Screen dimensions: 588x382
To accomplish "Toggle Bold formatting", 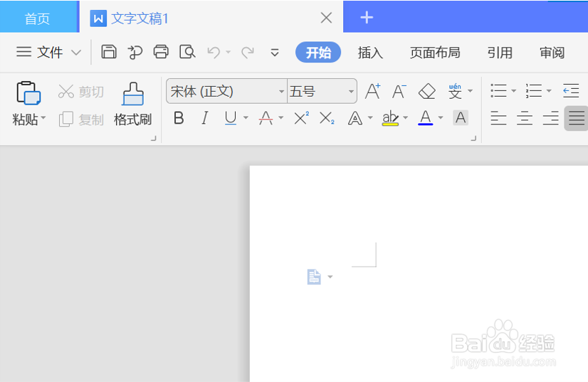I will coord(179,118).
